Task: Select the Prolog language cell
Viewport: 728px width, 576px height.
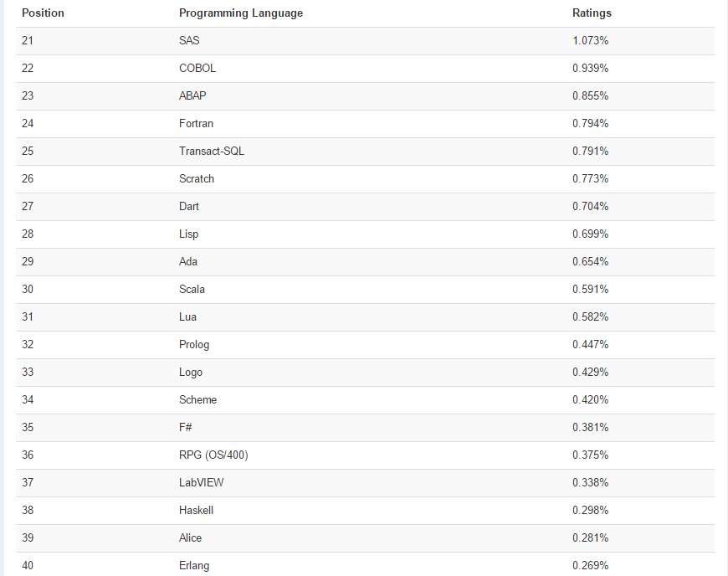Action: coord(194,345)
